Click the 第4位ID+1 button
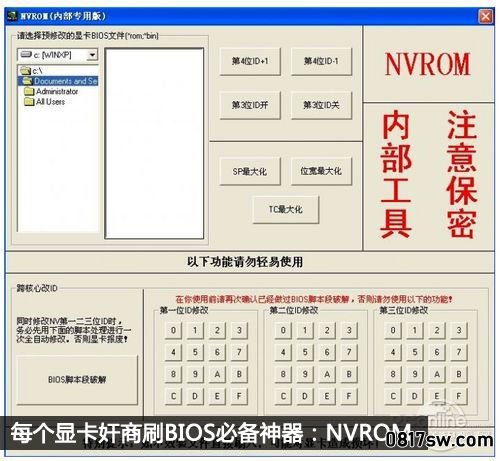 click(250, 61)
